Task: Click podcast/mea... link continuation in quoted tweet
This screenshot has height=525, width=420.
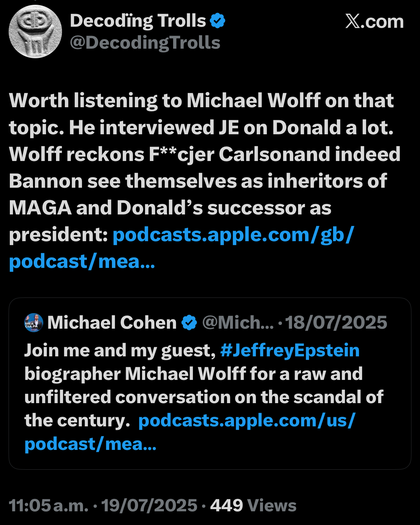Action: [91, 444]
